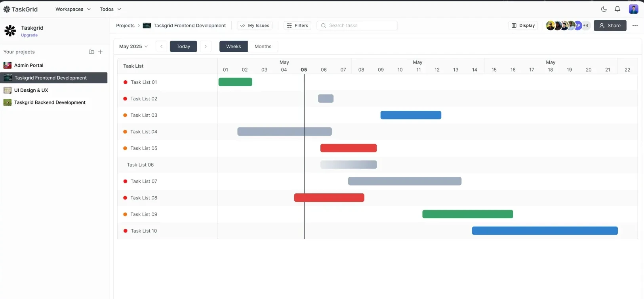Click Task List 03 blue timeline bar
Viewport: 644px width, 299px height.
pos(411,115)
